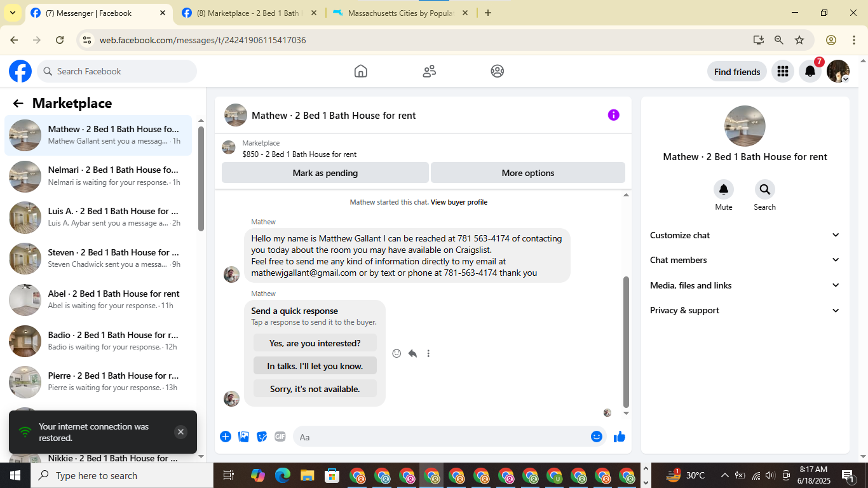
Task: Open Microsoft Edge from the taskbar
Action: tap(283, 475)
